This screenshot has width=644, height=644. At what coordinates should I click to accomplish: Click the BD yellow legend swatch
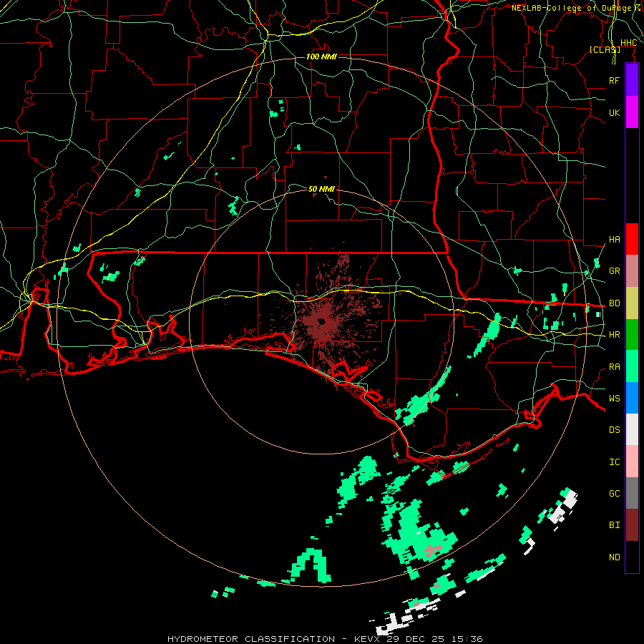point(632,303)
